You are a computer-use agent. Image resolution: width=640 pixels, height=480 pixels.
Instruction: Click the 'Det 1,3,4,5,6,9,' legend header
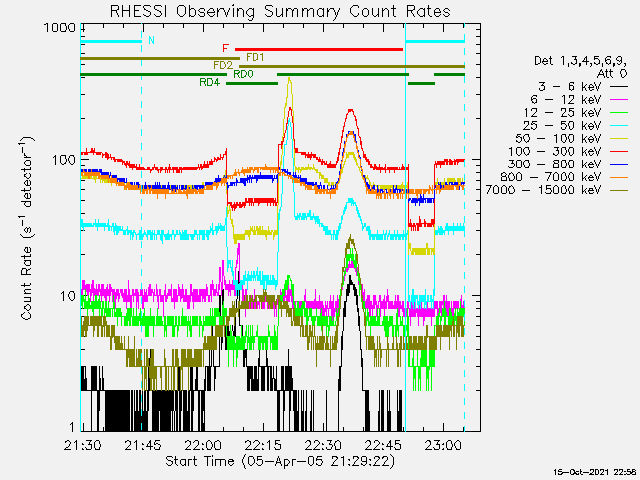click(x=580, y=61)
